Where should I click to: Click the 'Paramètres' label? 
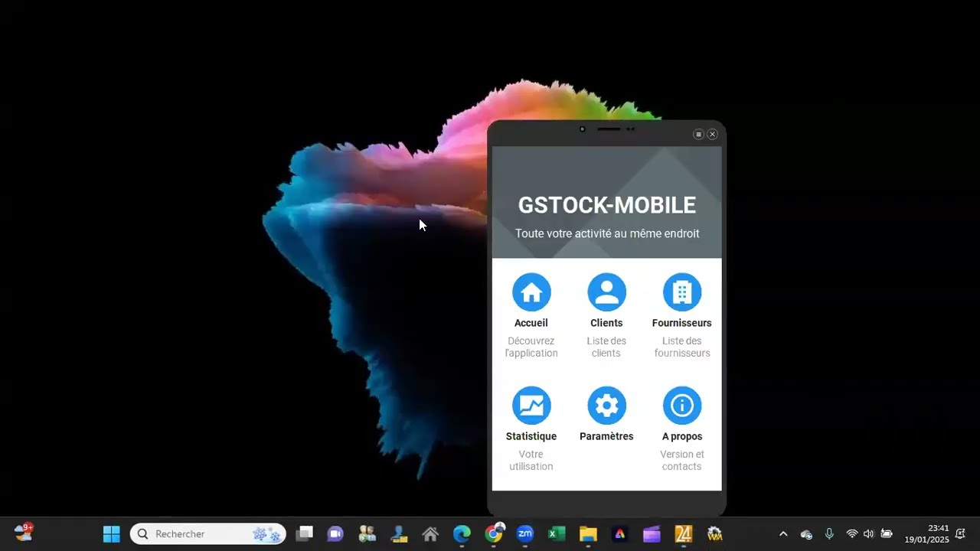[606, 436]
